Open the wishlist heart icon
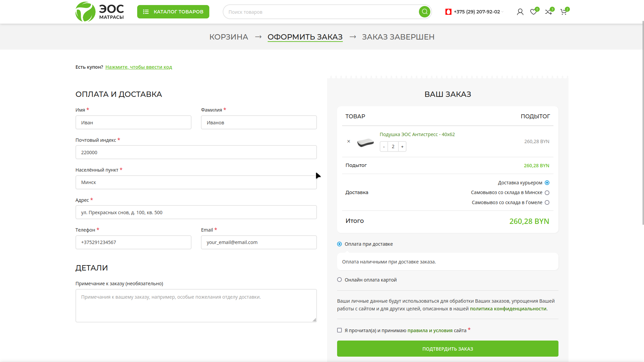The image size is (644, 362). click(x=533, y=12)
